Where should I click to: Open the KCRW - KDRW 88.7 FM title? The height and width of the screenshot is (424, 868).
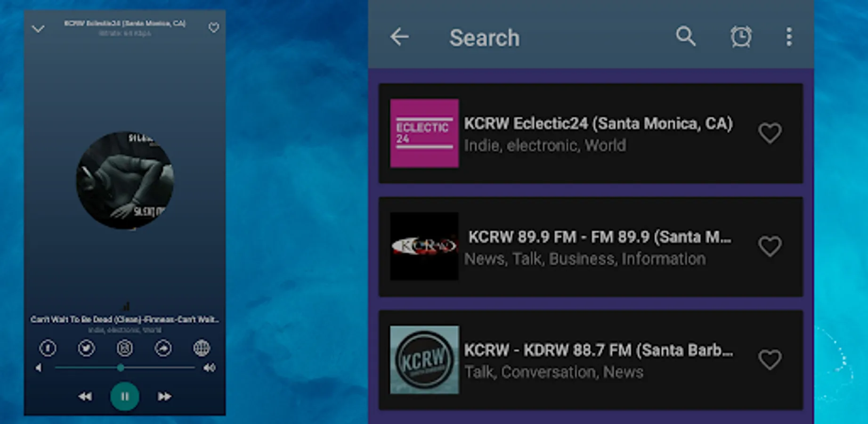pos(598,351)
